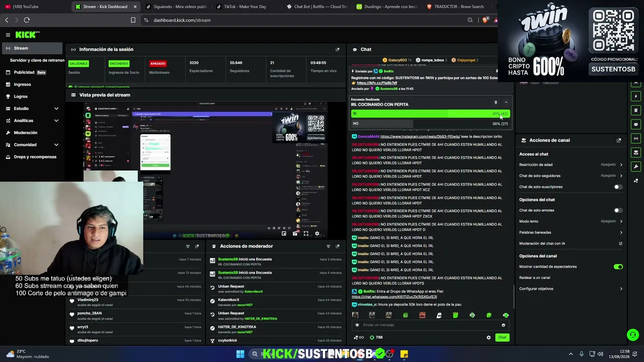The width and height of the screenshot is (644, 362).
Task: Open Servidor y clave de retransmisión
Action: pyautogui.click(x=37, y=60)
